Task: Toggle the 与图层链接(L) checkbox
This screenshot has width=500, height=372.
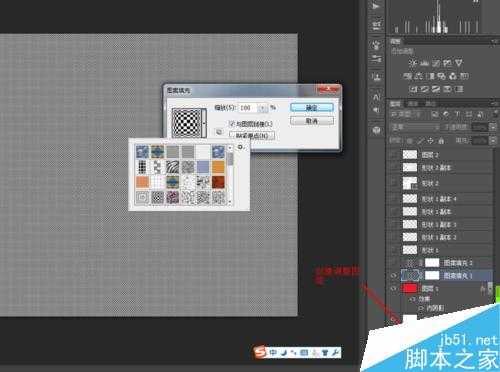Action: click(x=232, y=124)
